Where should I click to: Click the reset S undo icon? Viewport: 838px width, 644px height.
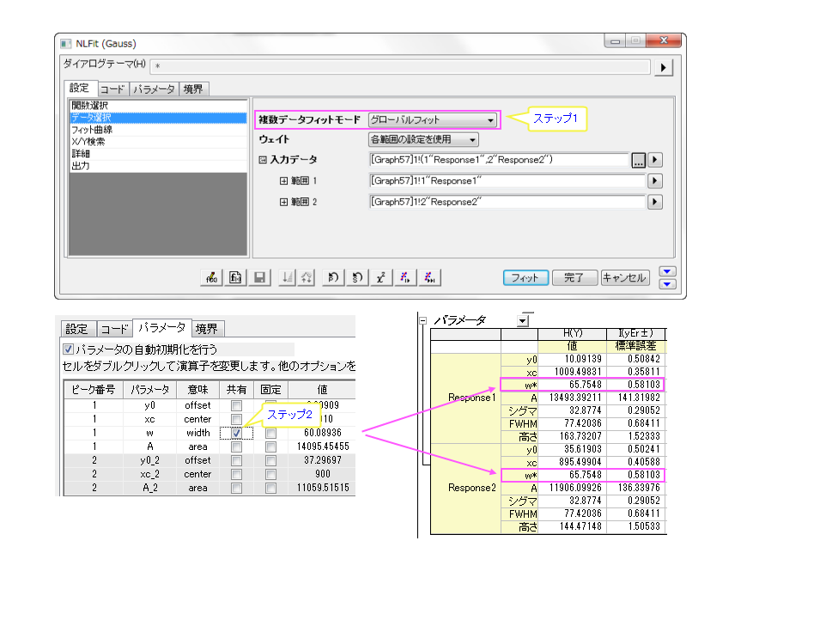[x=357, y=277]
